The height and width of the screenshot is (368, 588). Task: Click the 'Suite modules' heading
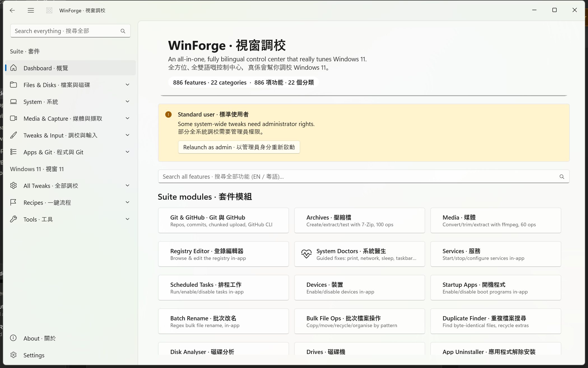[205, 197]
